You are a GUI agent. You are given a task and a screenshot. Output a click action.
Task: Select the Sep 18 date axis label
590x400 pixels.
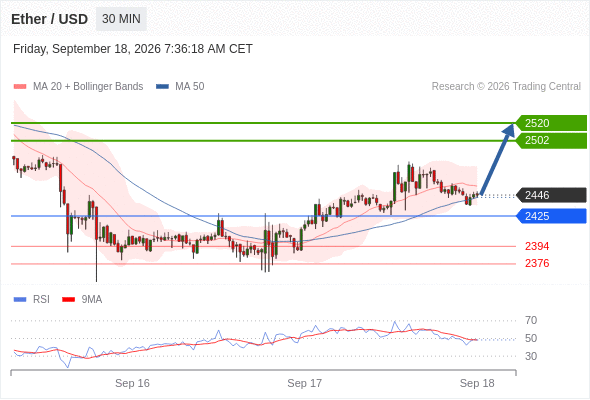pyautogui.click(x=477, y=383)
